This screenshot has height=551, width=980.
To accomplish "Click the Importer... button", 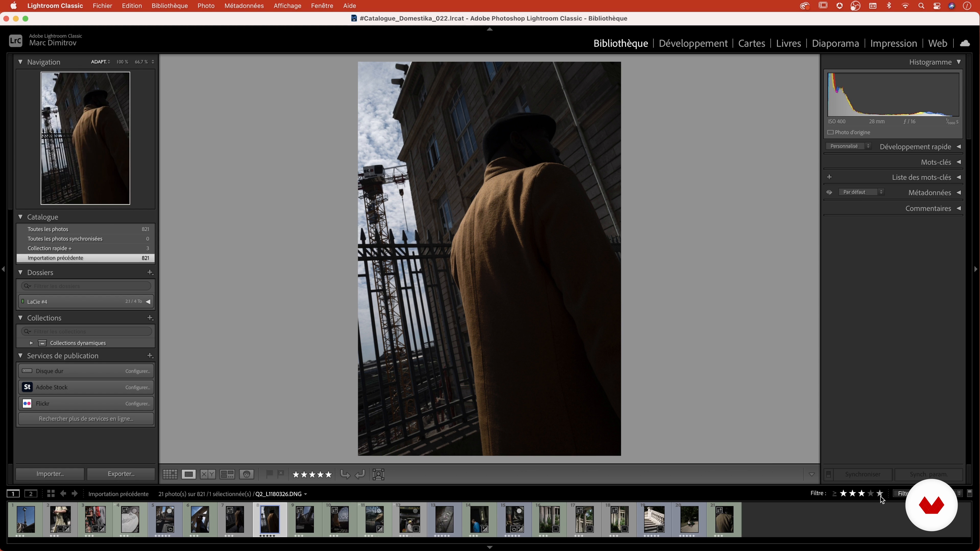I will click(50, 474).
